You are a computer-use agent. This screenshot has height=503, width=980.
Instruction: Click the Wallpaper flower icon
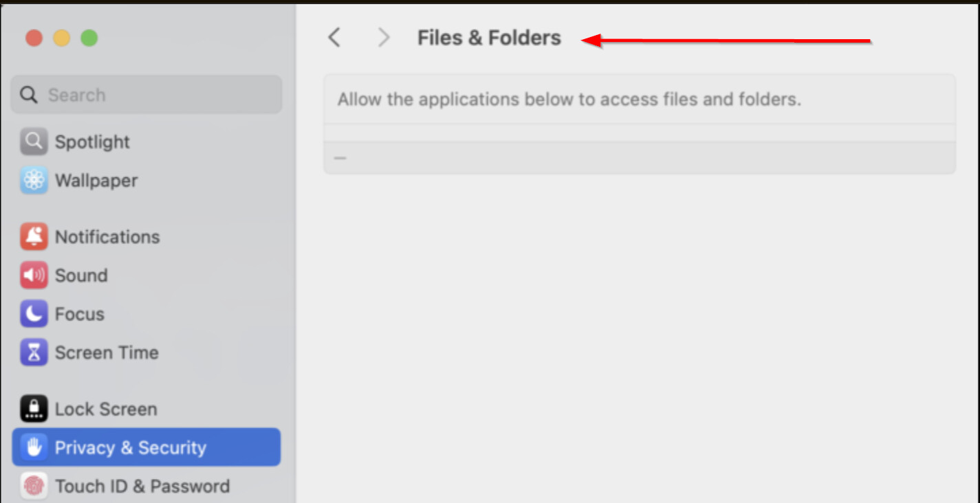[x=34, y=181]
